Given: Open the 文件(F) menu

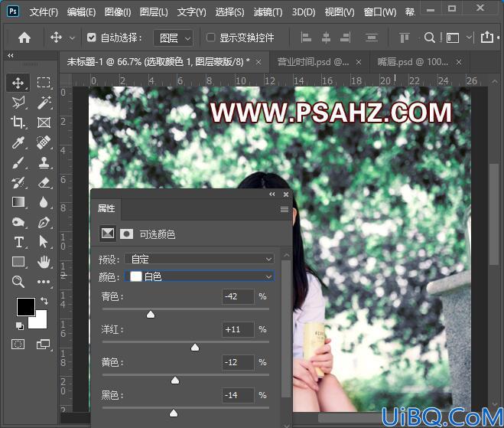Looking at the screenshot, I should coord(44,12).
